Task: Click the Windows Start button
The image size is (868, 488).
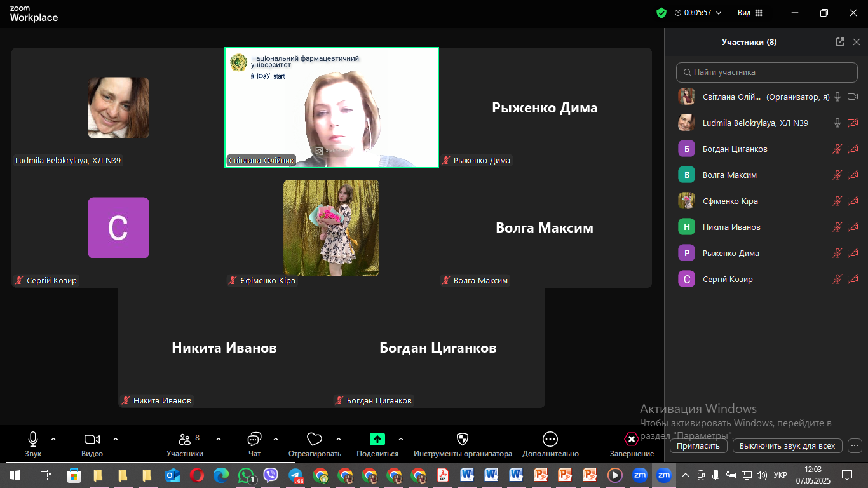Action: 15,475
